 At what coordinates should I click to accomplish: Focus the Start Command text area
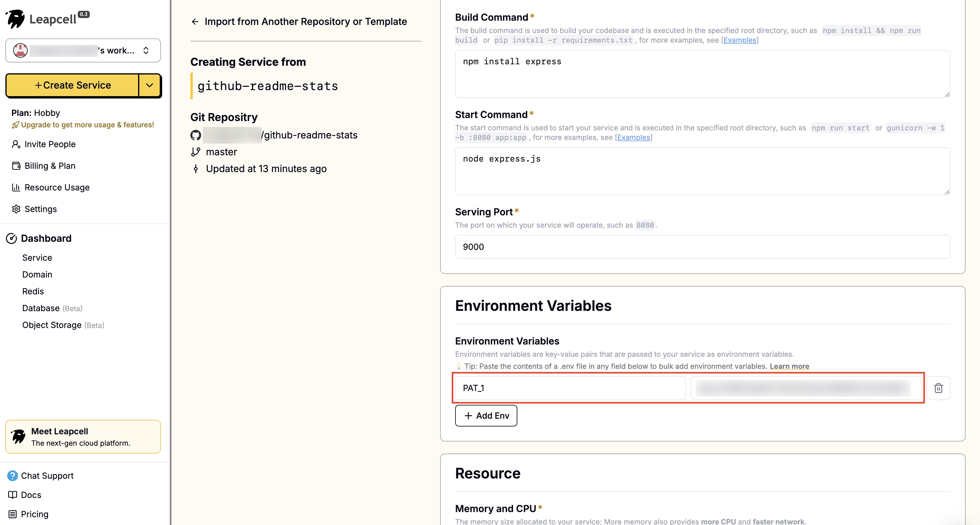coord(702,171)
